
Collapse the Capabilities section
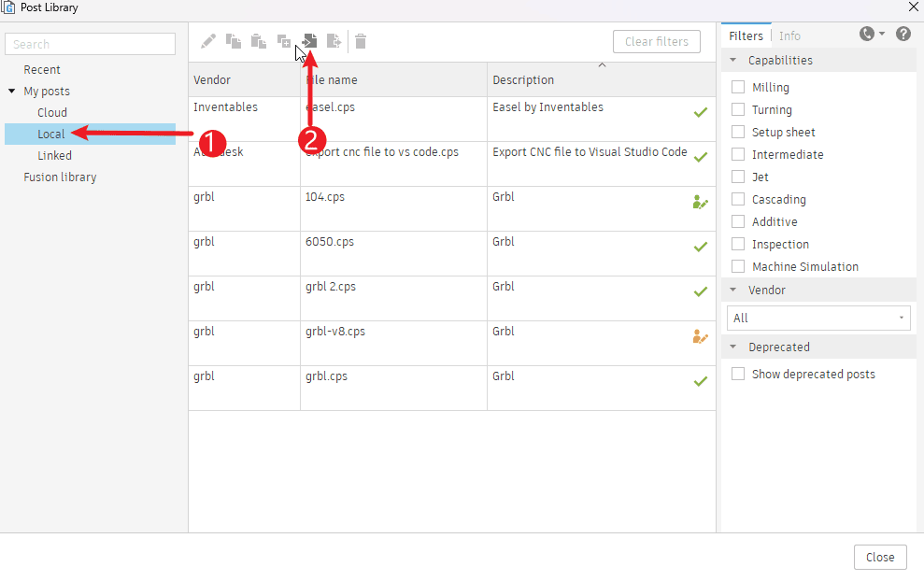732,60
